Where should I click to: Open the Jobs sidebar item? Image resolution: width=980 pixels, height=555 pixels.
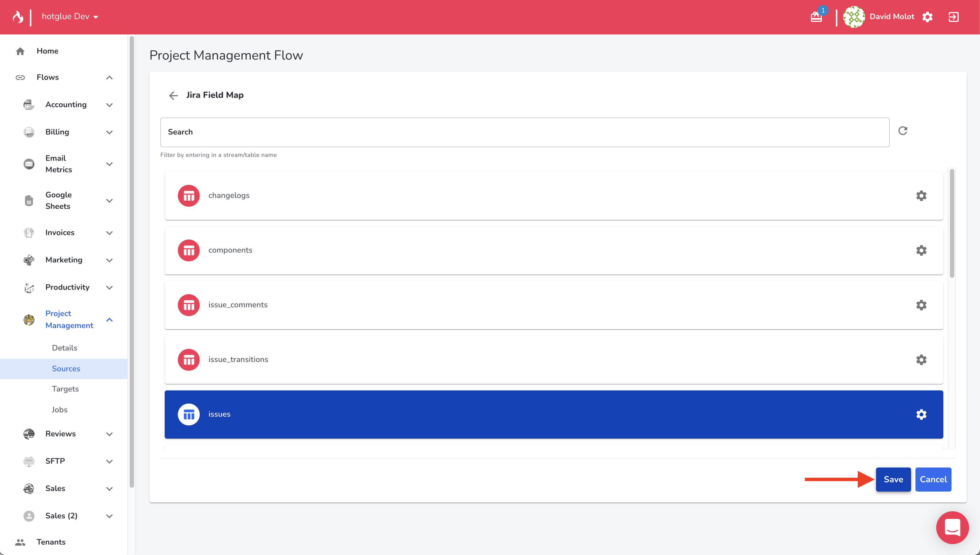click(x=59, y=409)
